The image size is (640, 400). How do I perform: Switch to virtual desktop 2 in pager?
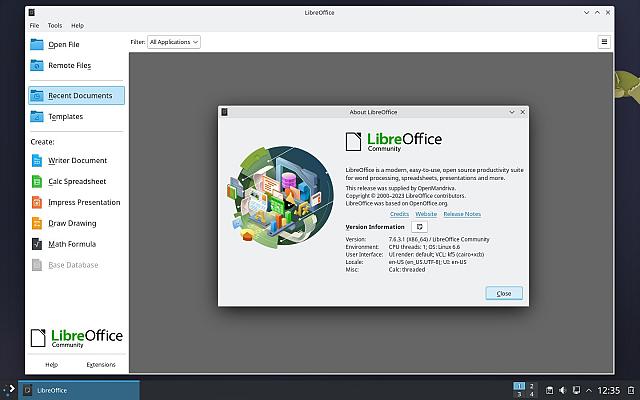pos(531,386)
